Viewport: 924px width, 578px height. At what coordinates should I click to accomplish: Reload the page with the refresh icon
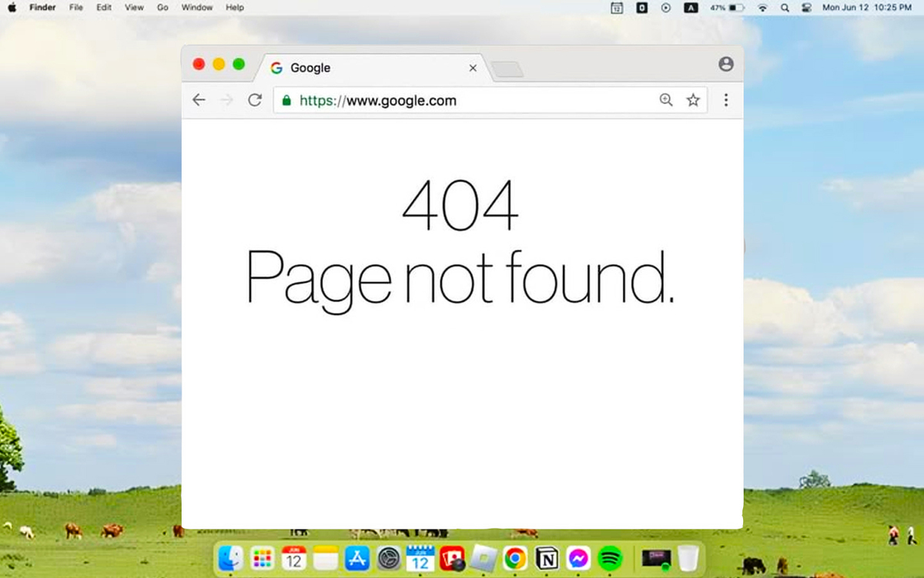[255, 100]
